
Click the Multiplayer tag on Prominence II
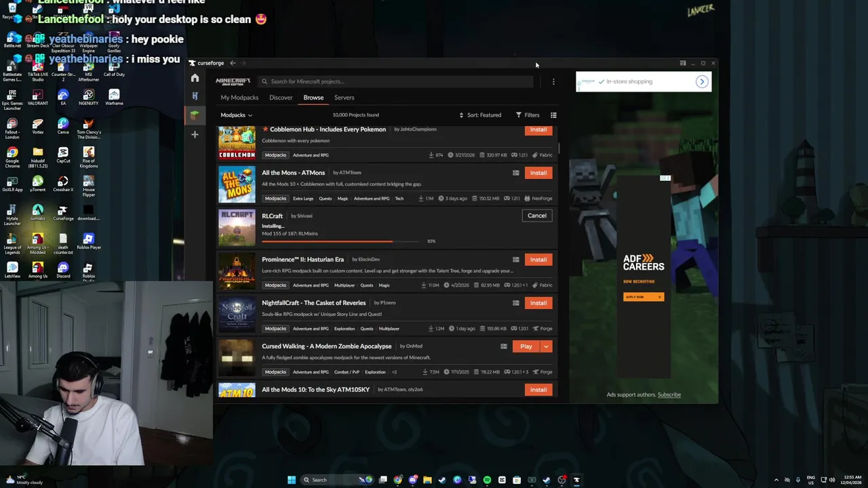[x=344, y=285]
